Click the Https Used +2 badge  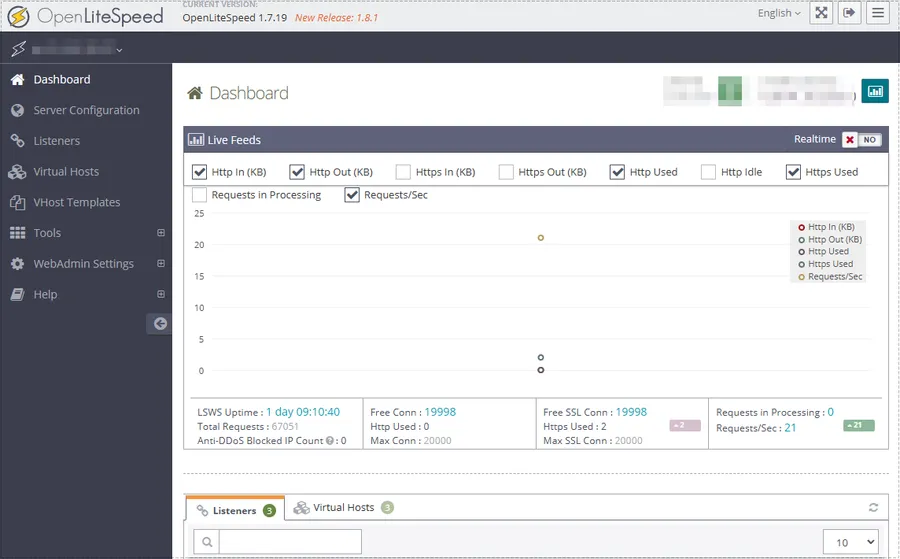point(685,425)
